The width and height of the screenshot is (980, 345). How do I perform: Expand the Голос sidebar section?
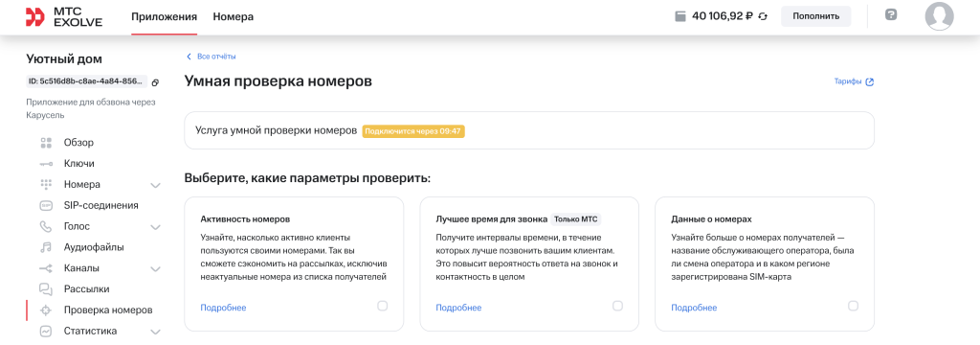coord(156,227)
